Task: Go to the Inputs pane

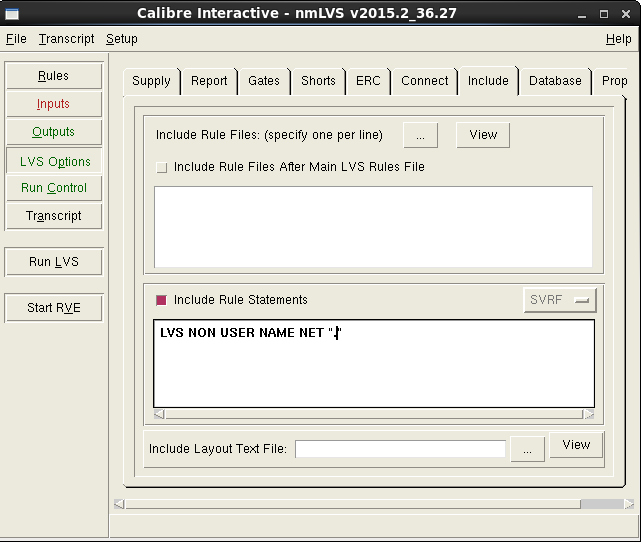Action: (x=54, y=104)
